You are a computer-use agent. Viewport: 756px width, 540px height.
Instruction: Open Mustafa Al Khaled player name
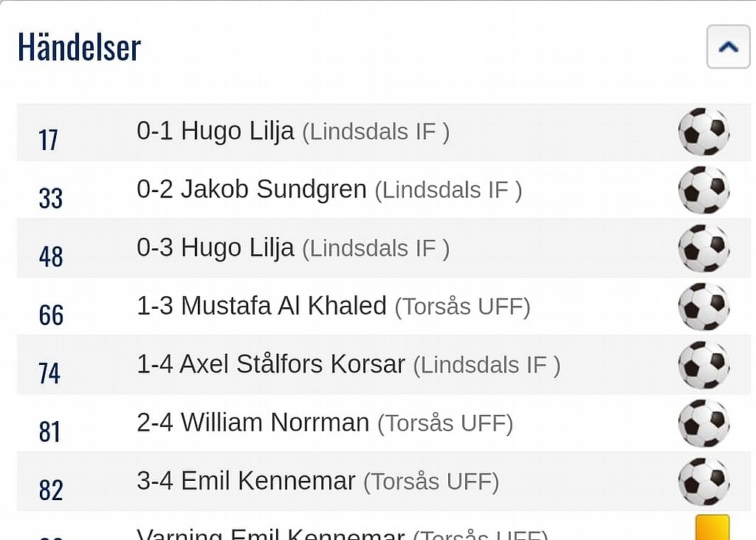[x=284, y=306]
